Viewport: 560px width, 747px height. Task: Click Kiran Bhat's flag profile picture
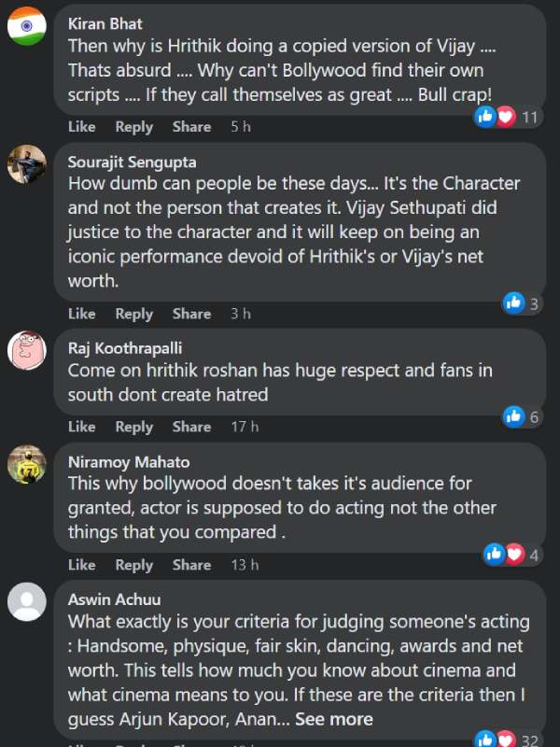click(x=27, y=25)
